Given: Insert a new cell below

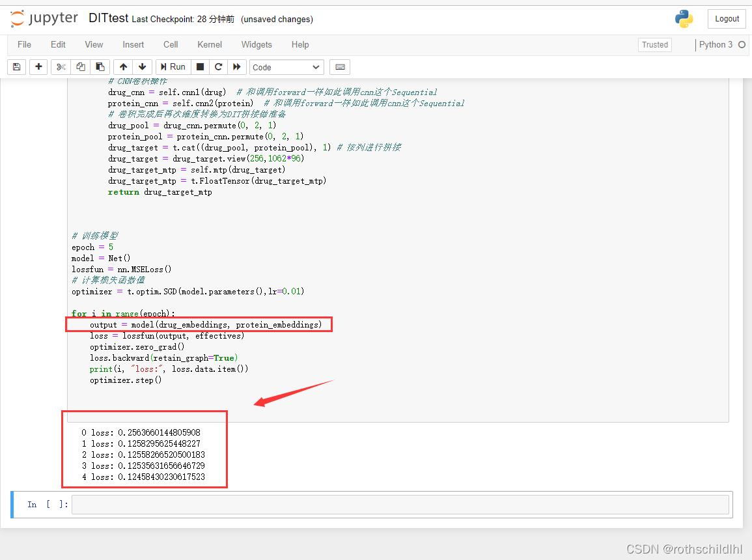Looking at the screenshot, I should click(38, 66).
